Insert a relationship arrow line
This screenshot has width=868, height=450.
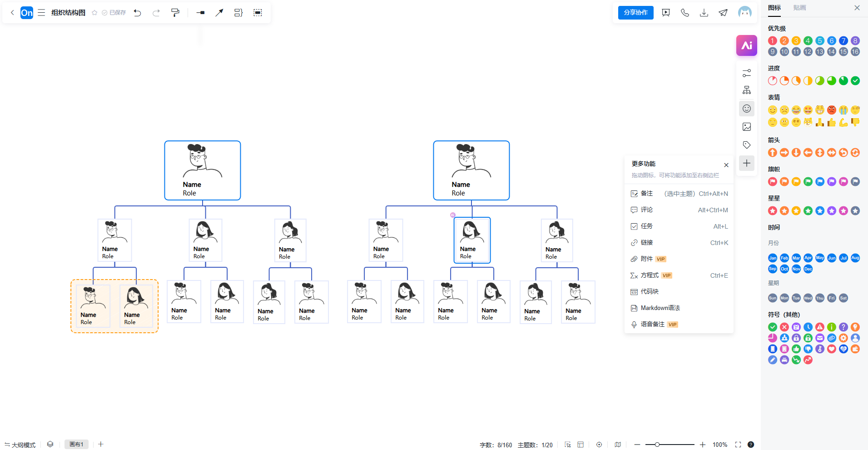click(219, 13)
